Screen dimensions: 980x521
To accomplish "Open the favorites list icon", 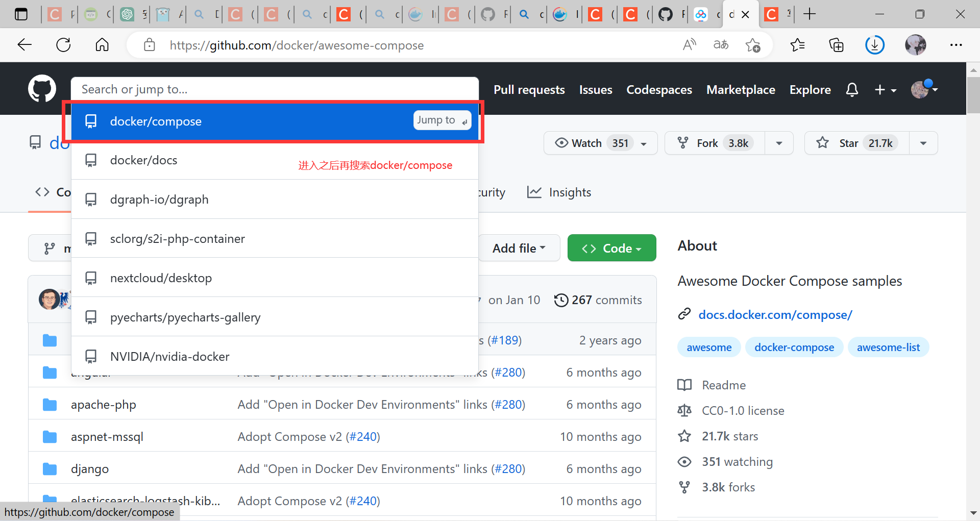I will (798, 45).
